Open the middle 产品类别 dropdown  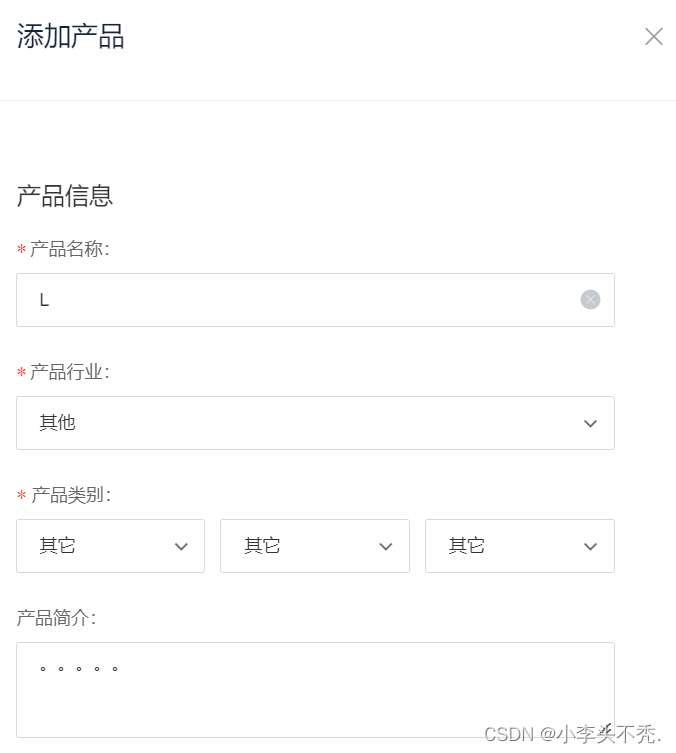click(315, 546)
